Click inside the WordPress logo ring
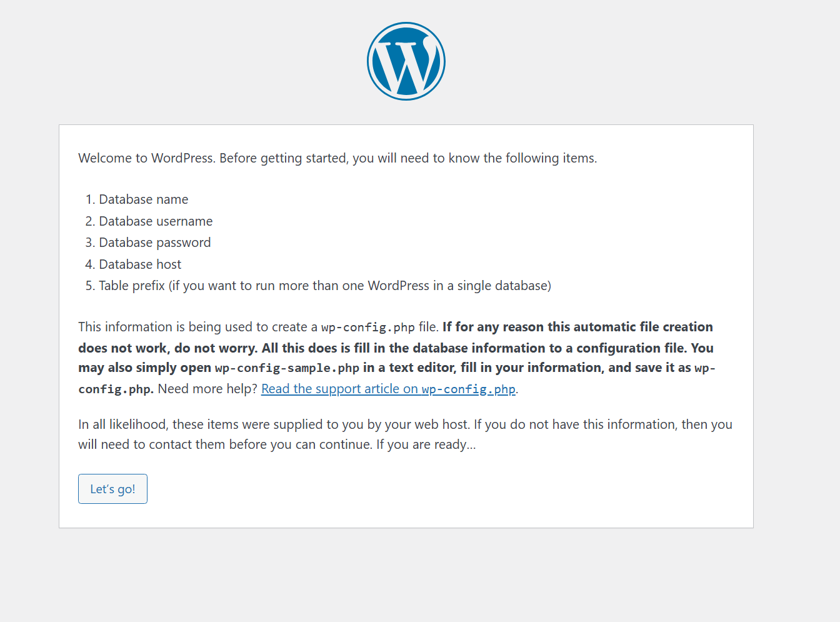 pos(406,60)
